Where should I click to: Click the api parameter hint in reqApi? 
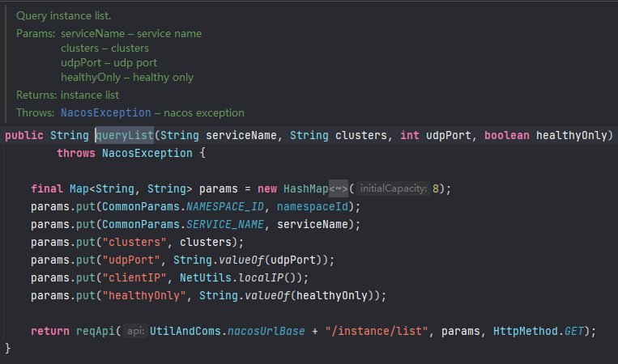click(x=135, y=331)
